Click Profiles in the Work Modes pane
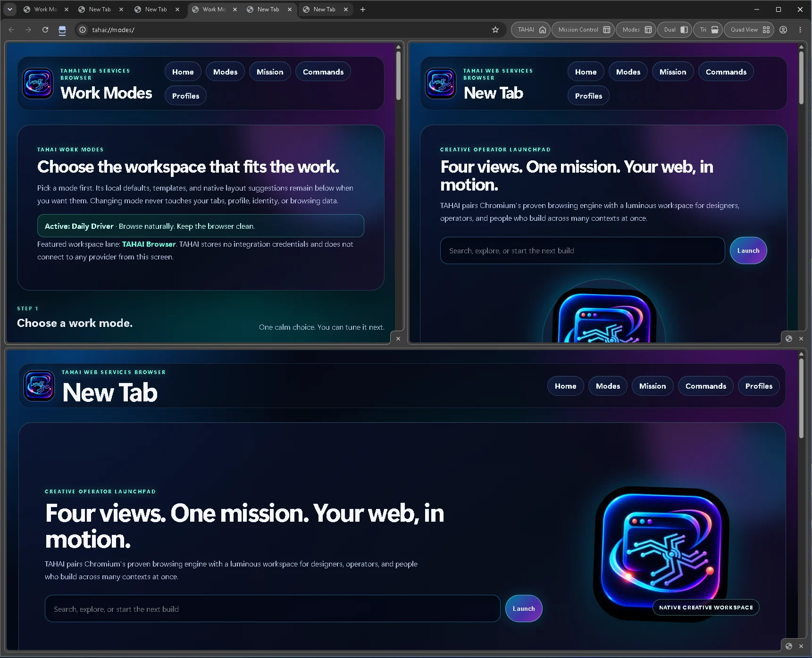The height and width of the screenshot is (658, 812). point(185,96)
